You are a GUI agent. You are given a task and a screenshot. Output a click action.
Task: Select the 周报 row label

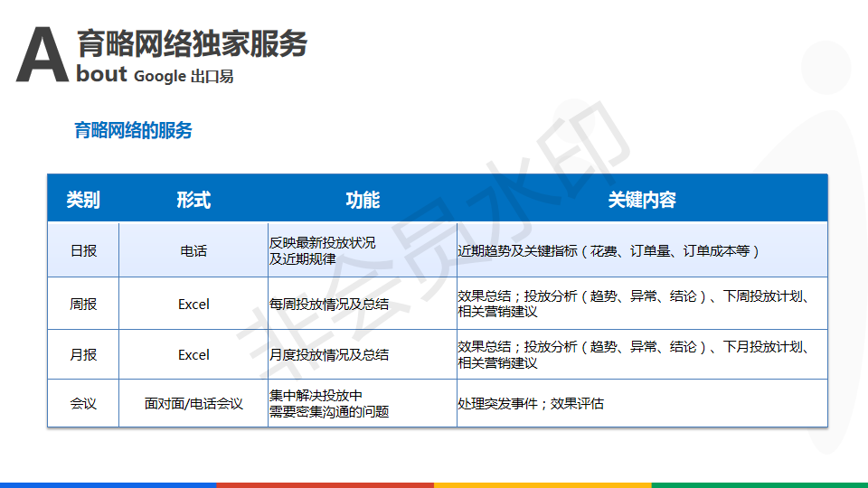click(83, 304)
